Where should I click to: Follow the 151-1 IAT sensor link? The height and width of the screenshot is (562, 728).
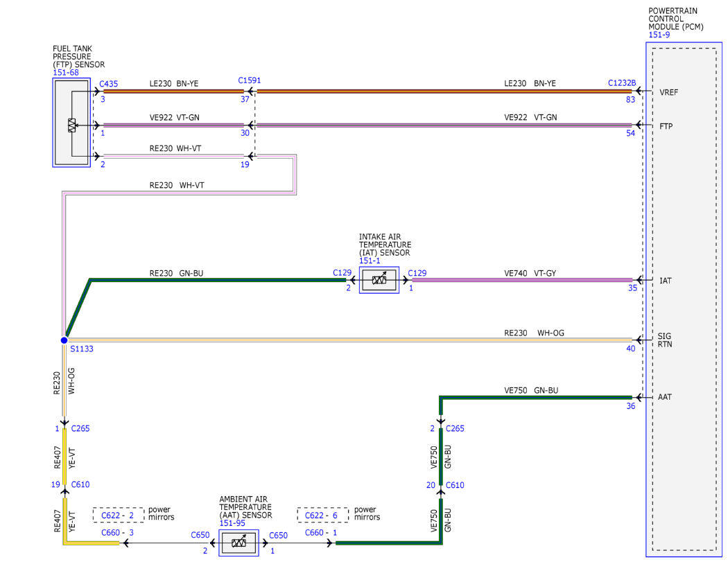(x=370, y=261)
